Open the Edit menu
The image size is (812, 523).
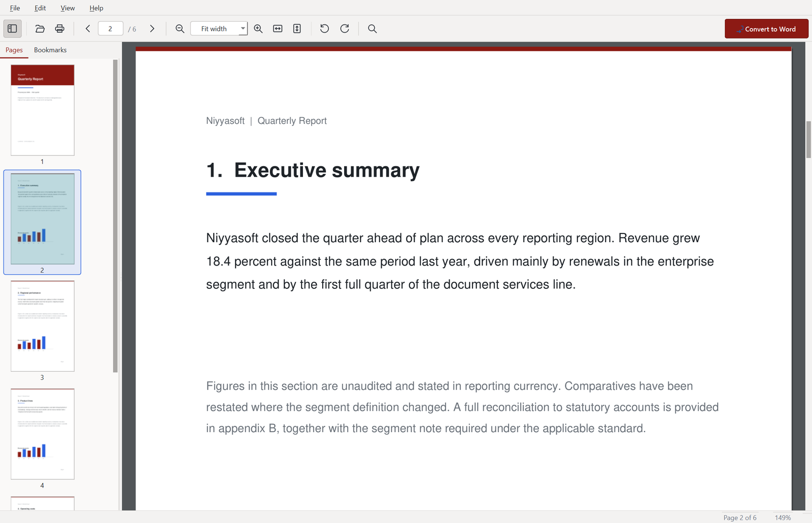coord(40,8)
